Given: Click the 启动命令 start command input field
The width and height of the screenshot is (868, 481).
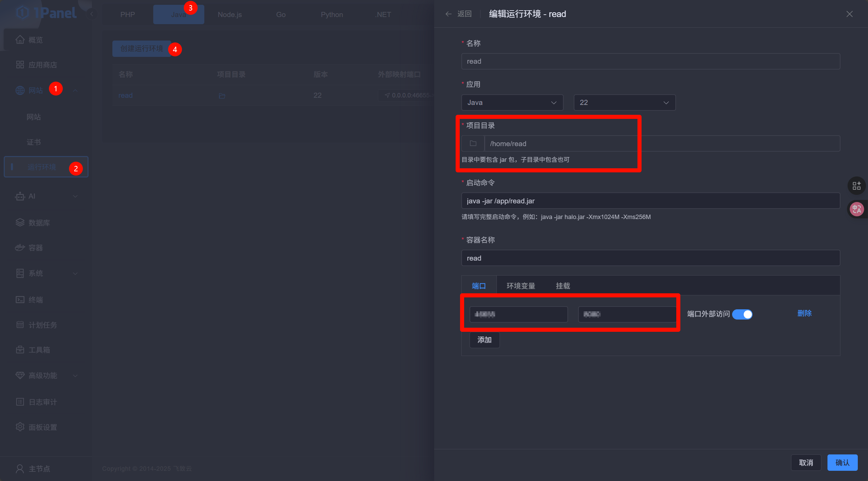Looking at the screenshot, I should point(650,201).
